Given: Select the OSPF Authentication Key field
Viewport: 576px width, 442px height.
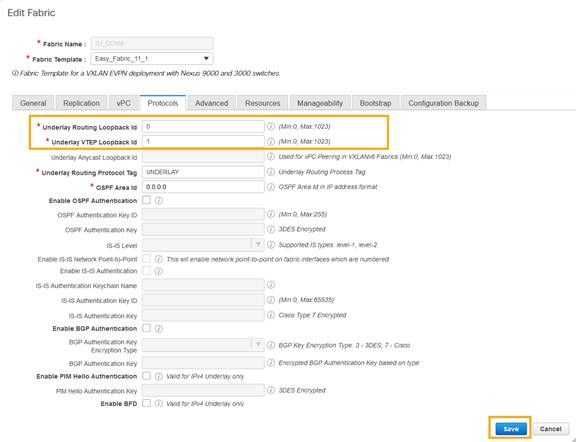Looking at the screenshot, I should [x=203, y=229].
